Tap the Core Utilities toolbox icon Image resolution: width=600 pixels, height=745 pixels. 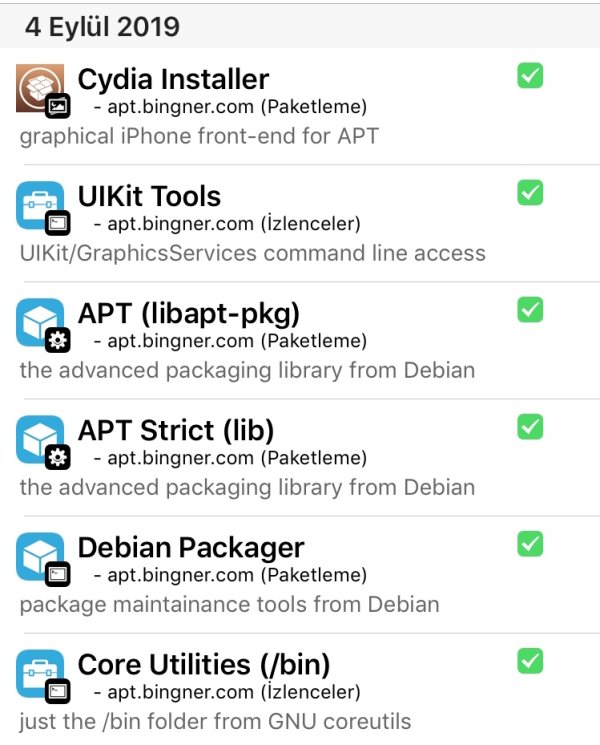coord(40,673)
